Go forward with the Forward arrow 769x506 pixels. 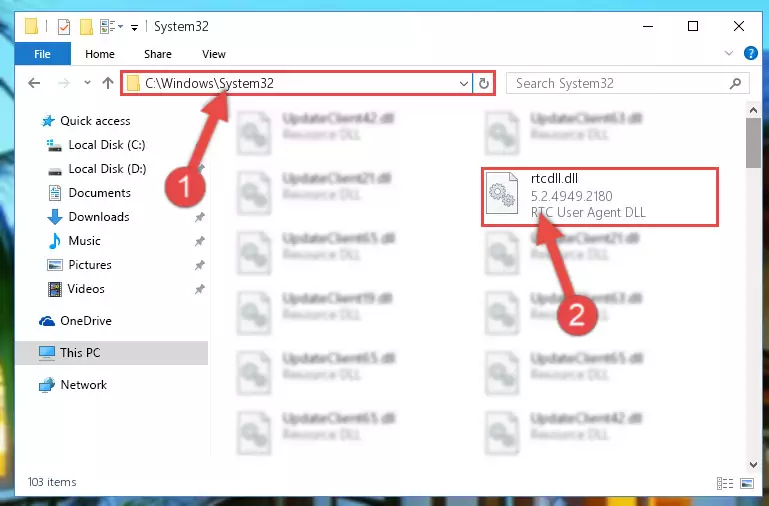64,83
